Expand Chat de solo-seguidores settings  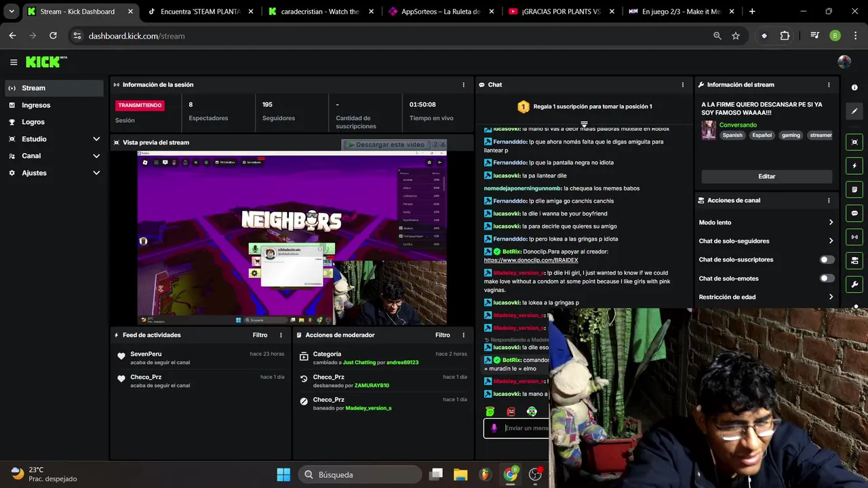coord(766,241)
